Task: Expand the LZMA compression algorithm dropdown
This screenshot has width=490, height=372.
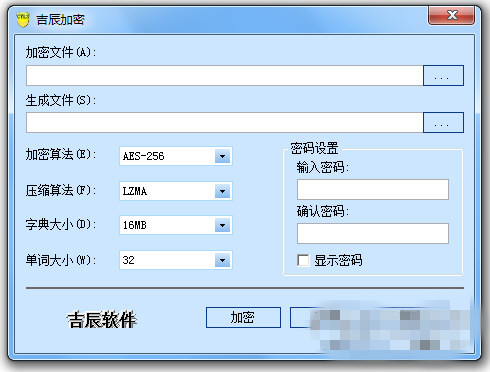Action: [x=222, y=191]
